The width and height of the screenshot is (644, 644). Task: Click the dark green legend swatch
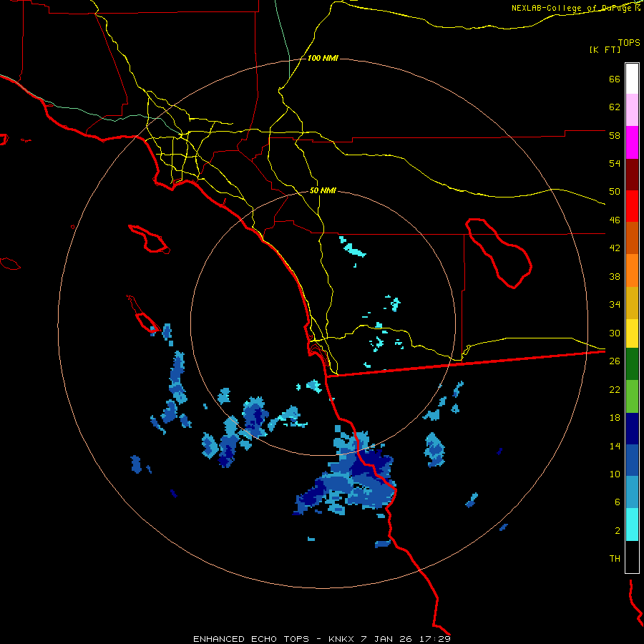pos(632,364)
